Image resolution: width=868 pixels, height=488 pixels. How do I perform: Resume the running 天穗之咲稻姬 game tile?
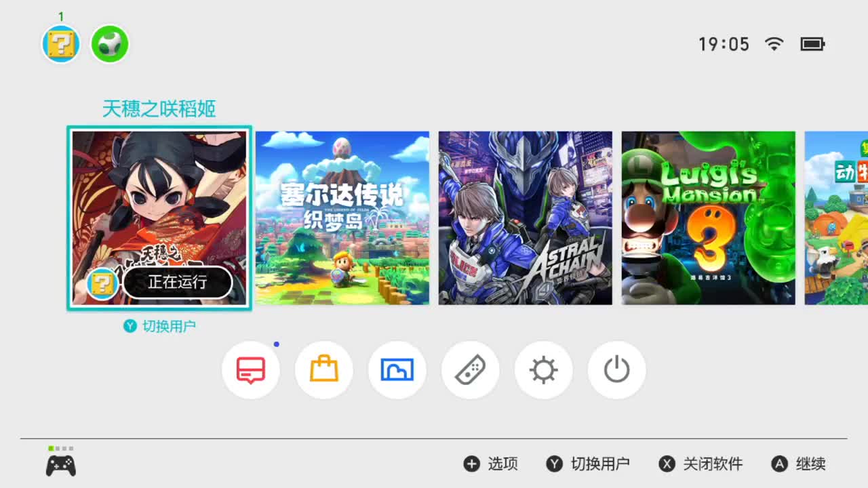pyautogui.click(x=159, y=218)
